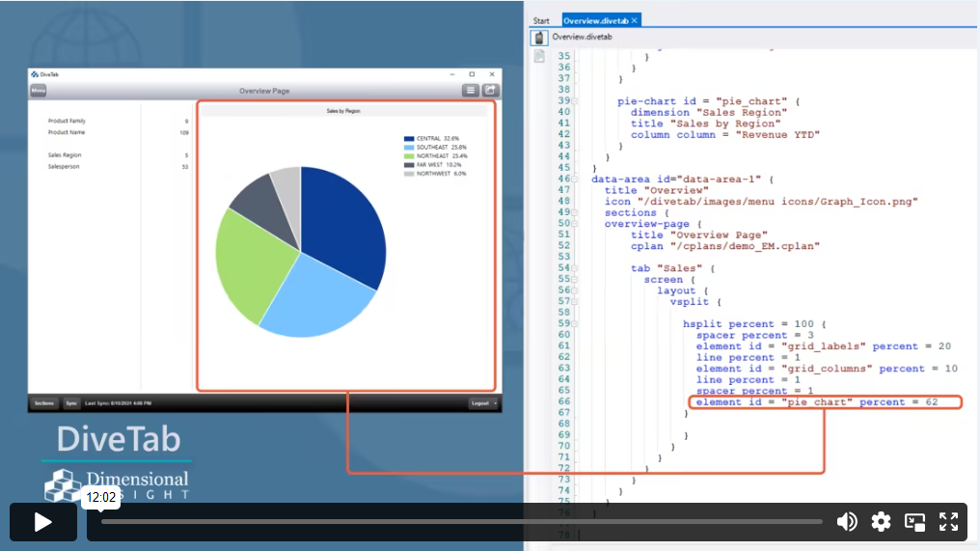Click Sections button in DiveTab footer

[x=44, y=403]
